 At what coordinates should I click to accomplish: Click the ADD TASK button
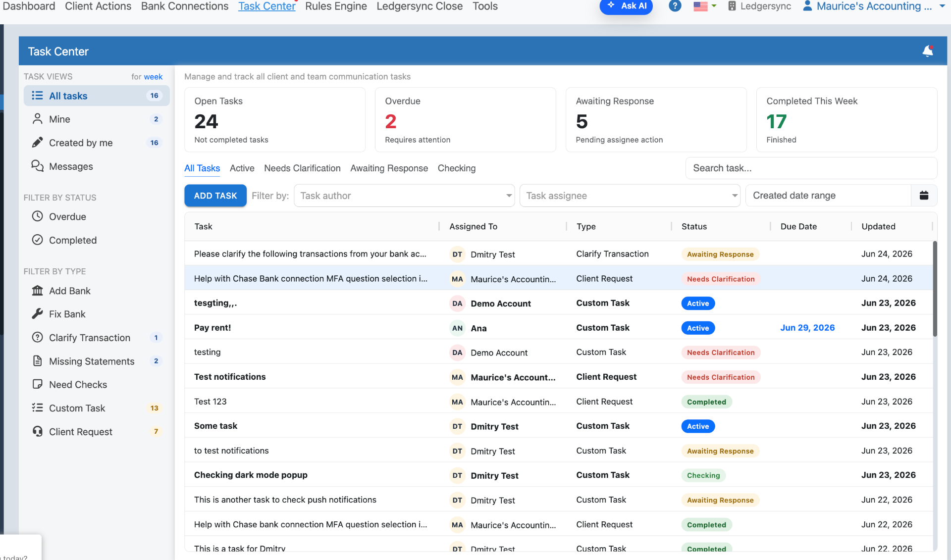click(x=215, y=196)
